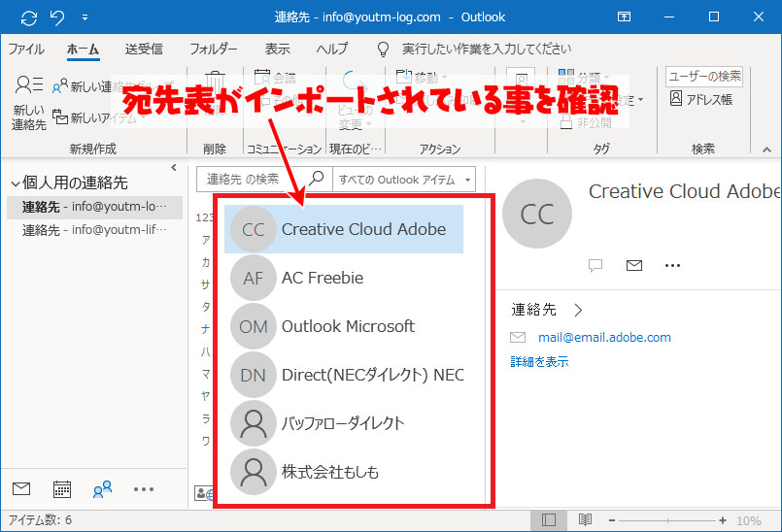Open the Quick Access Toolbar customize arrow
The width and height of the screenshot is (782, 532).
coord(85,17)
